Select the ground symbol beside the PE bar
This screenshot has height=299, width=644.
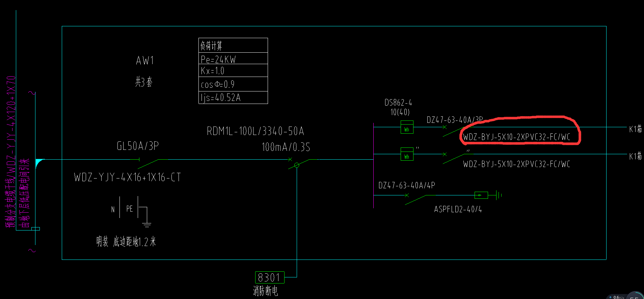146,224
